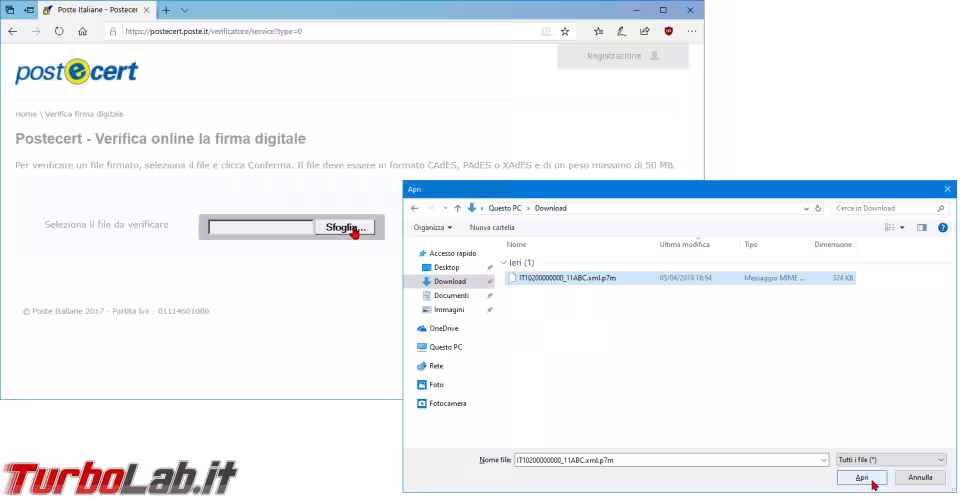Select Immagini in sidebar
The width and height of the screenshot is (960, 498).
449,309
